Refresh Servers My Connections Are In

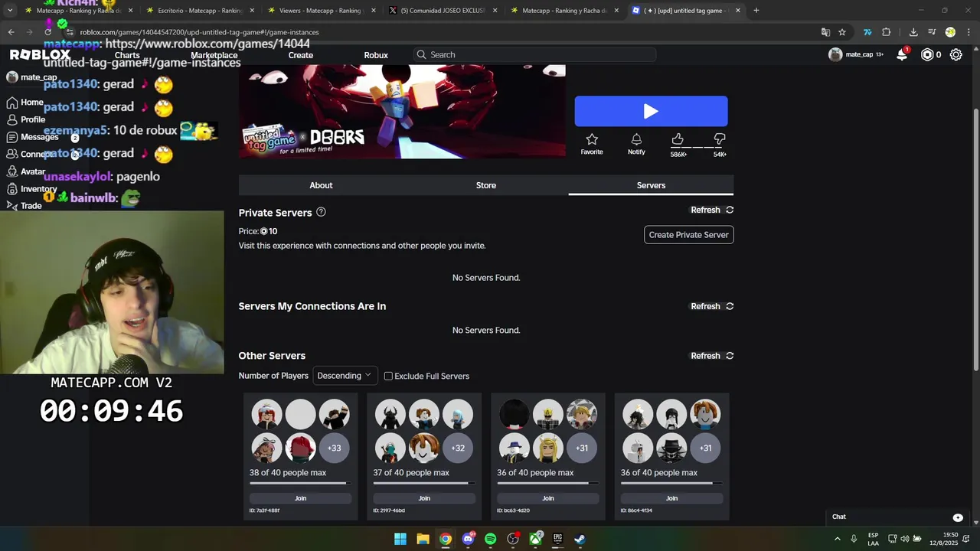click(x=712, y=306)
